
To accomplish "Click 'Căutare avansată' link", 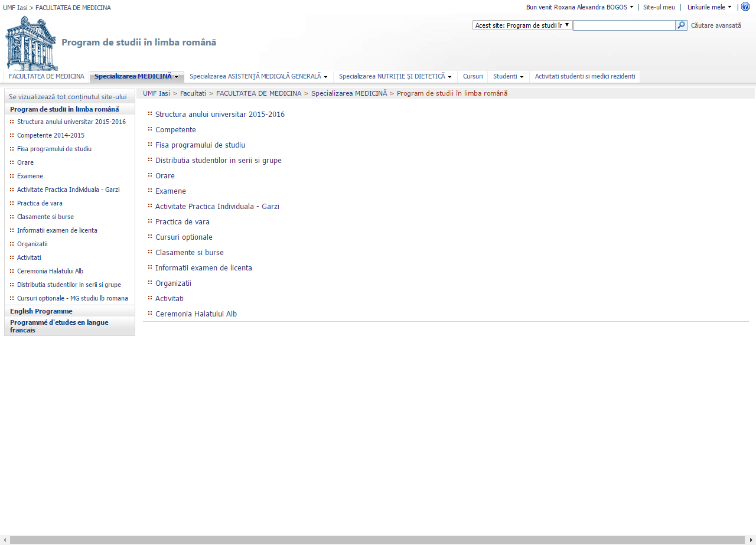I will (716, 25).
